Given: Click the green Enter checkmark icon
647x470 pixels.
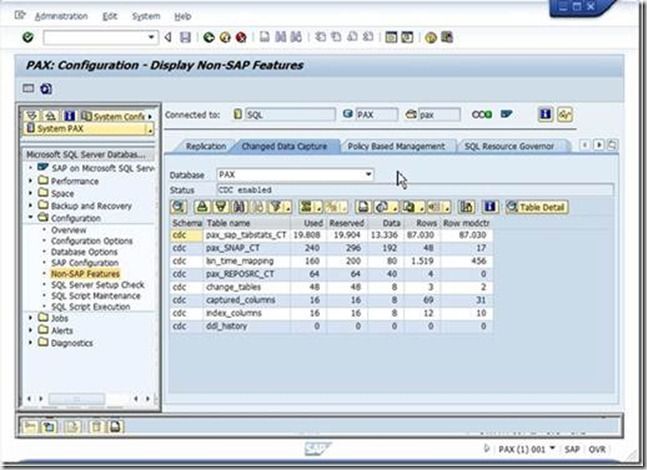Looking at the screenshot, I should [x=28, y=38].
